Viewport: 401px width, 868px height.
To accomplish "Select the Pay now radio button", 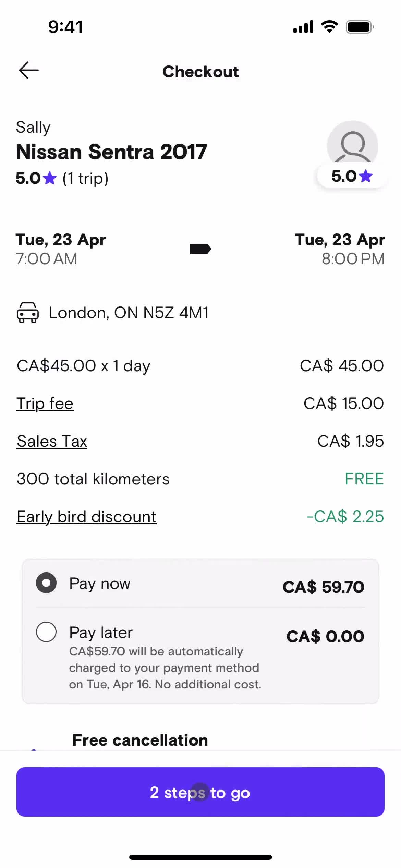I will (x=46, y=583).
